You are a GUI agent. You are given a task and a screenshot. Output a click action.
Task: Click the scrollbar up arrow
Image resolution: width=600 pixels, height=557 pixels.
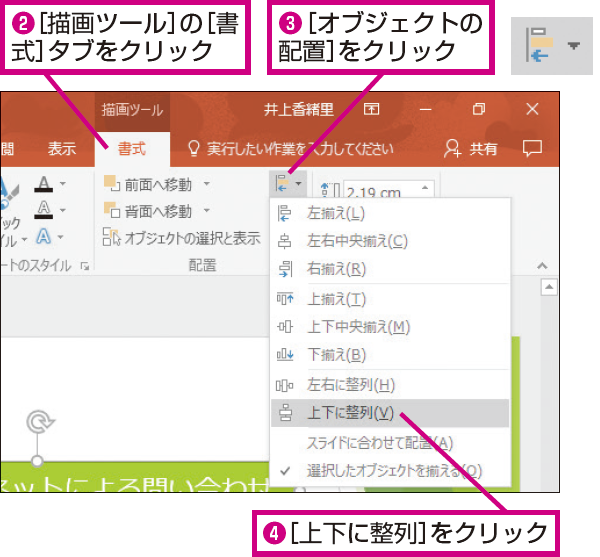coord(549,287)
